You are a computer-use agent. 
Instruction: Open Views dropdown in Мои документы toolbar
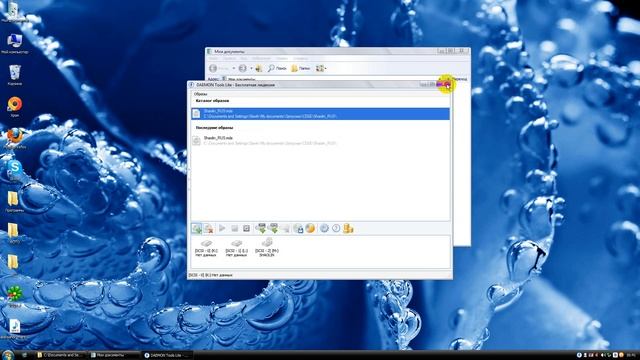[321, 69]
